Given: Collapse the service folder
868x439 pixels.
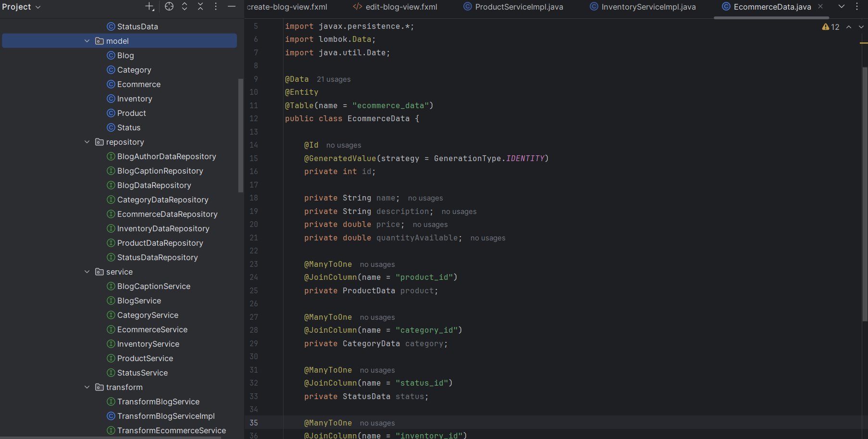Looking at the screenshot, I should click(x=87, y=272).
